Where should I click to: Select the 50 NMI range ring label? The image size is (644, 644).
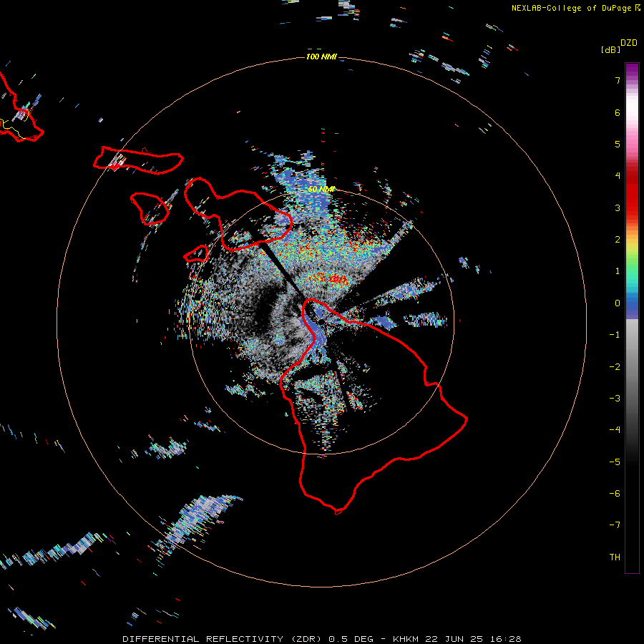[x=321, y=189]
